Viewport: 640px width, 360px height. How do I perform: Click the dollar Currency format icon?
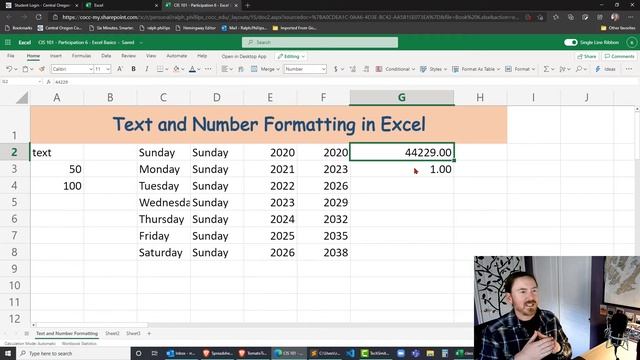(336, 69)
